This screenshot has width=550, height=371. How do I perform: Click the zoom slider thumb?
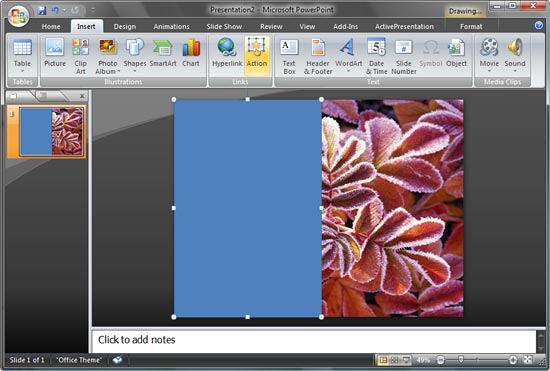coord(461,360)
